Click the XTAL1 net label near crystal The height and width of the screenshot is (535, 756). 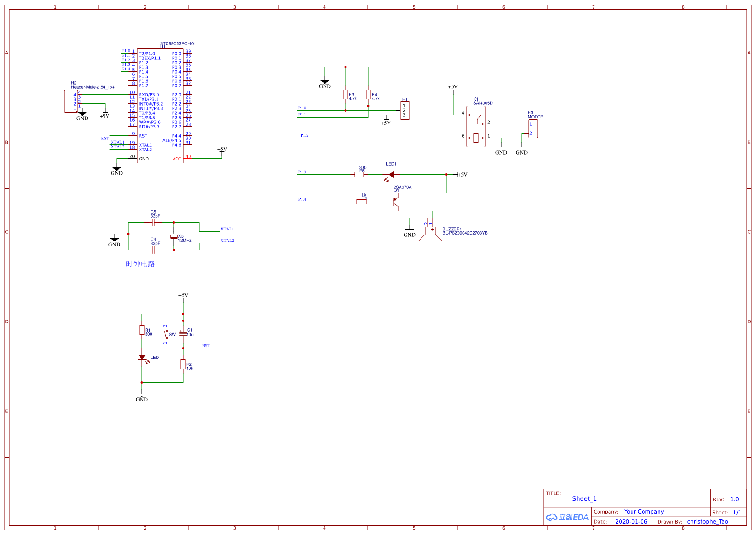227,229
